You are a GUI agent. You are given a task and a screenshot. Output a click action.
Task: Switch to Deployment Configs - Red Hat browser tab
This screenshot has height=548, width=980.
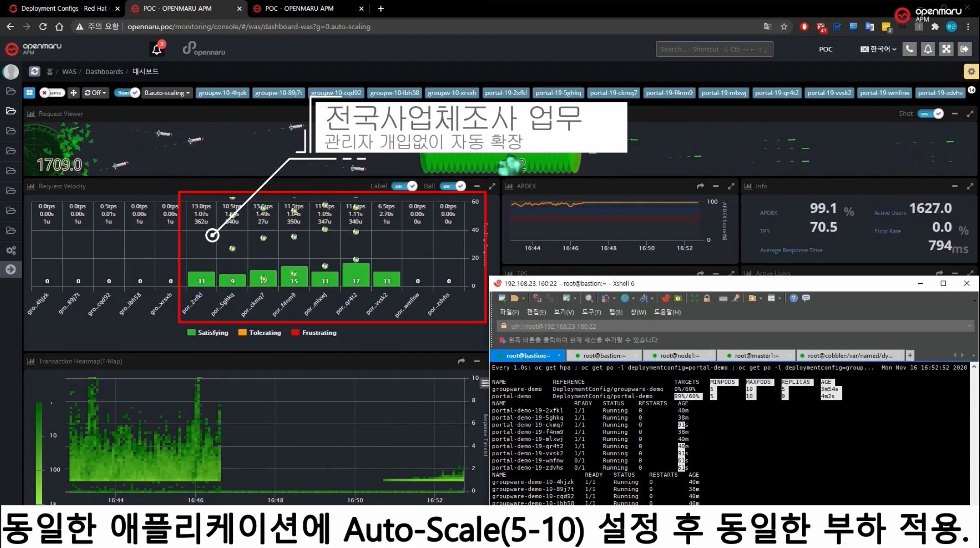coord(64,8)
